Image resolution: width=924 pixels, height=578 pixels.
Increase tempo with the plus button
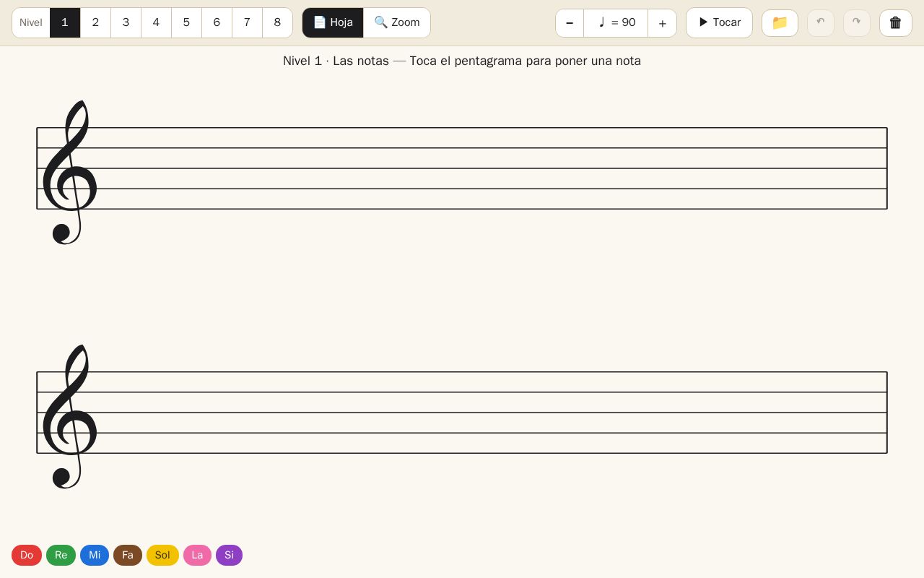click(x=662, y=23)
